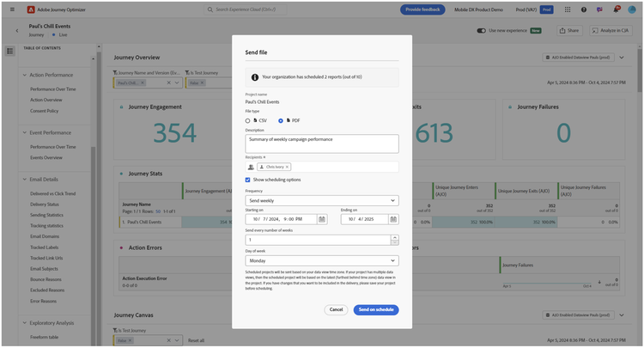
Task: Open the ending date calendar picker
Action: click(x=393, y=219)
